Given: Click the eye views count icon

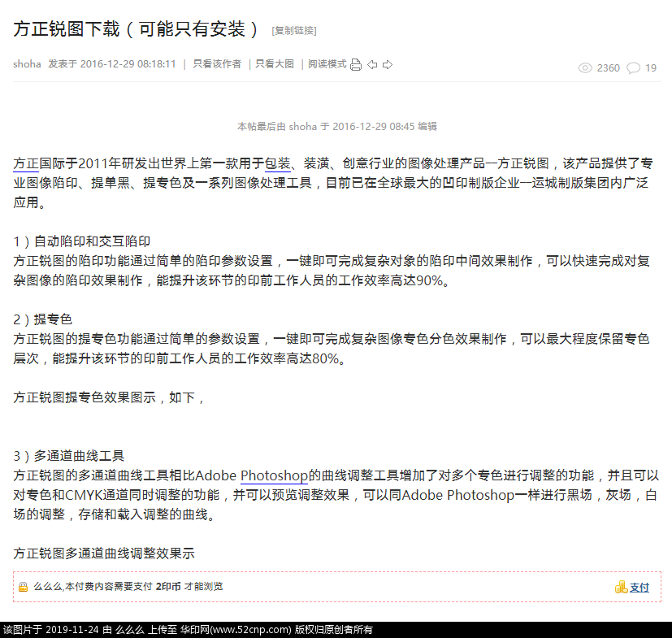Looking at the screenshot, I should tap(585, 67).
